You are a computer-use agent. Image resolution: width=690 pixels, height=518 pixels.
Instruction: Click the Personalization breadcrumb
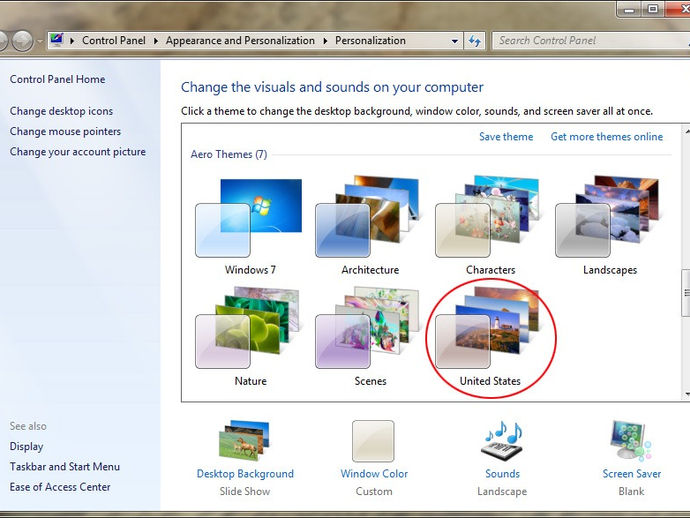pyautogui.click(x=370, y=40)
